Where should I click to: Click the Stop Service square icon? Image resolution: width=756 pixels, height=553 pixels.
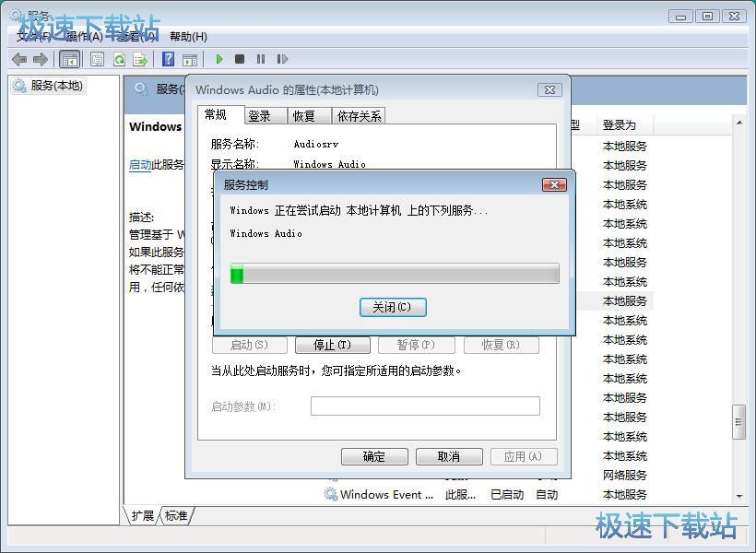pos(240,59)
